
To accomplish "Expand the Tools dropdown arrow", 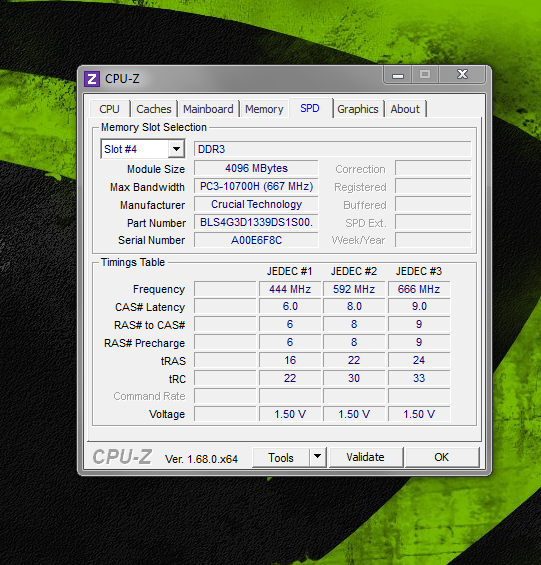I will click(317, 457).
